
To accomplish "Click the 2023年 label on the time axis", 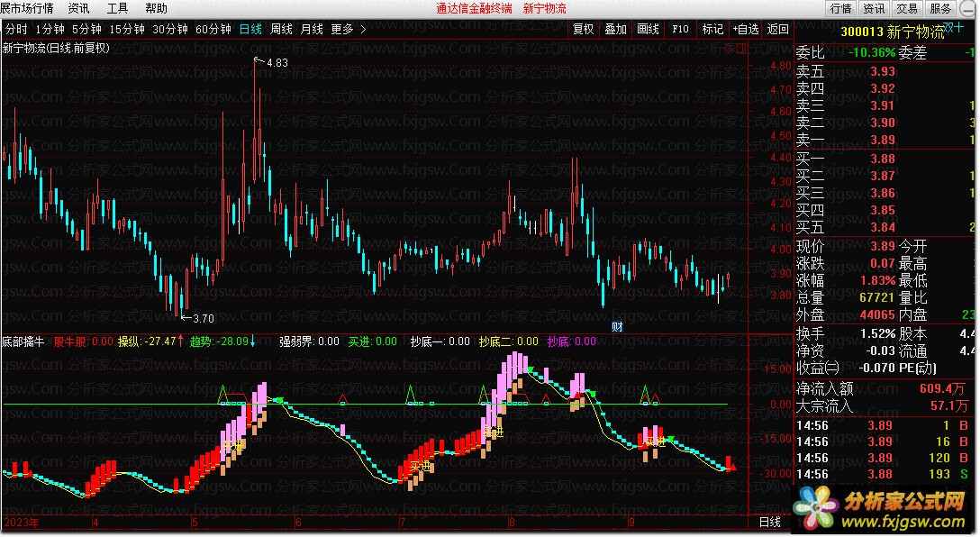I will click(x=20, y=522).
